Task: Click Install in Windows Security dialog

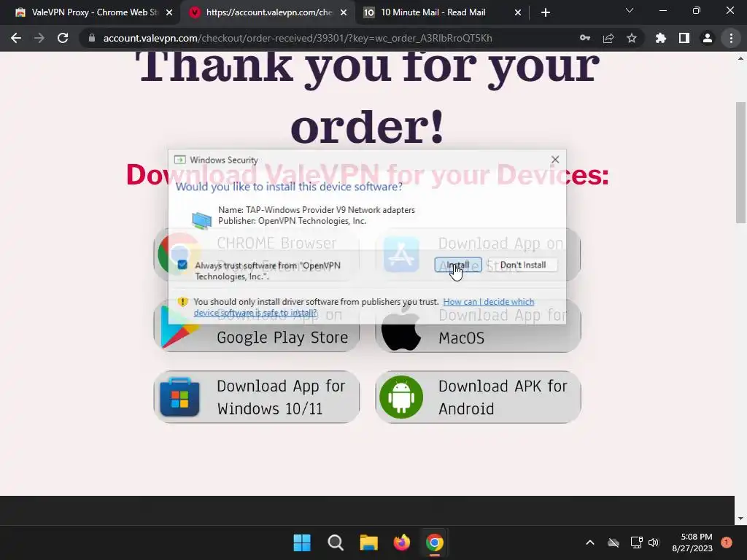Action: [x=458, y=265]
